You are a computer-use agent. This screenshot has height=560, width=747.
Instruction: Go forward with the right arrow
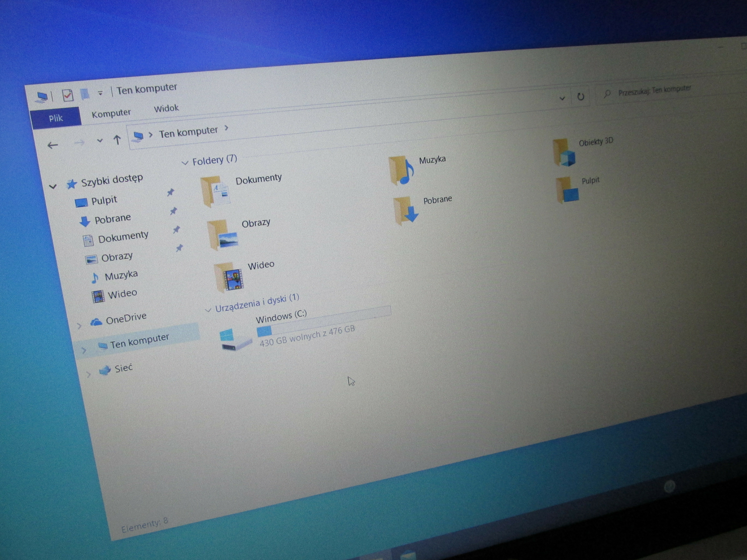(79, 143)
